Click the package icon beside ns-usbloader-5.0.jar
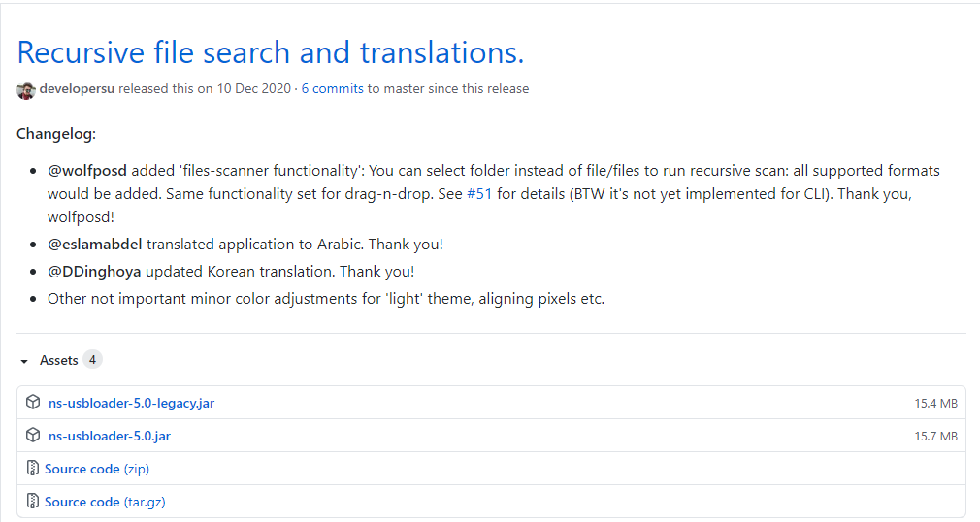The width and height of the screenshot is (980, 522). tap(33, 436)
